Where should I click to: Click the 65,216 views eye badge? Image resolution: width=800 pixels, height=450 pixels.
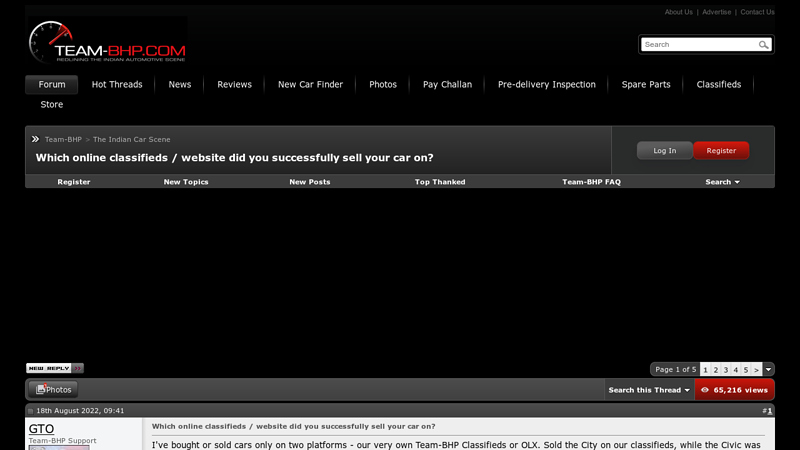(734, 390)
